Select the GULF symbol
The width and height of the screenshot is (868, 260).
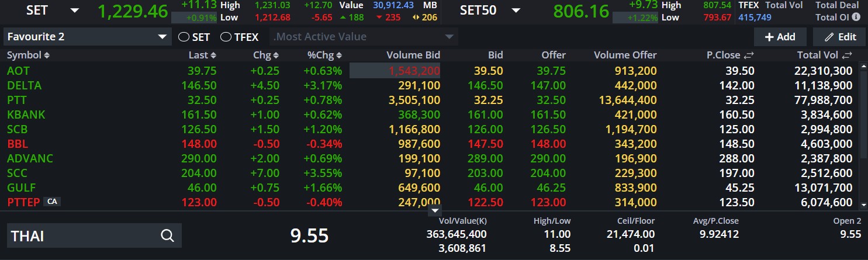pyautogui.click(x=22, y=188)
